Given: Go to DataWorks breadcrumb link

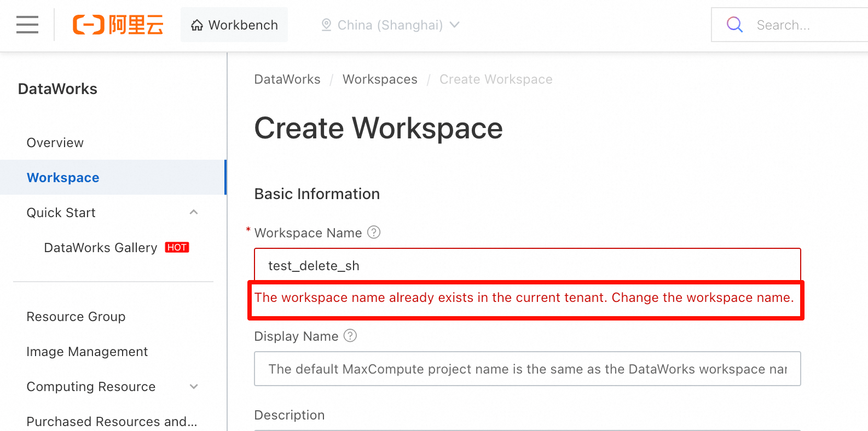Looking at the screenshot, I should [287, 79].
